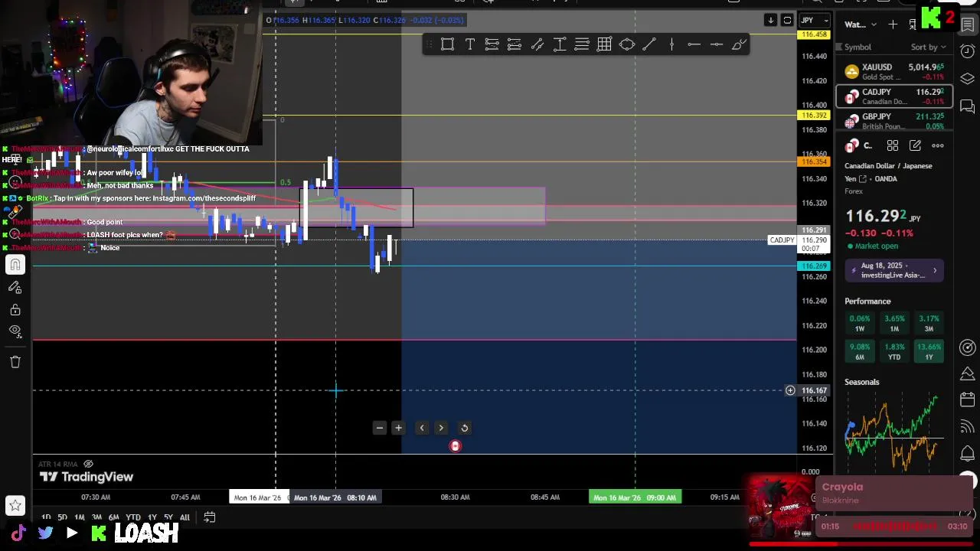Choose the regression trend tool icon
The height and width of the screenshot is (551, 980).
pyautogui.click(x=537, y=44)
